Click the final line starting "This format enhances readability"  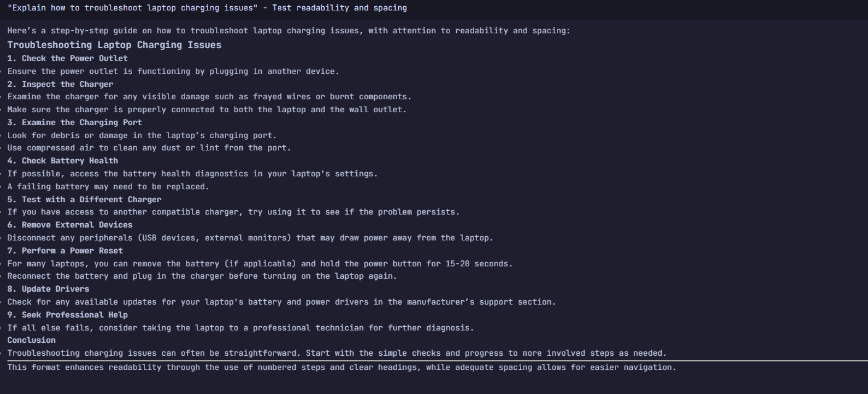[x=342, y=367]
